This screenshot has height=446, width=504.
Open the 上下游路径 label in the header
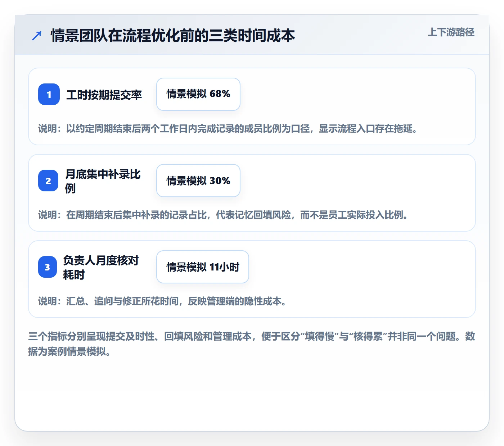point(451,32)
